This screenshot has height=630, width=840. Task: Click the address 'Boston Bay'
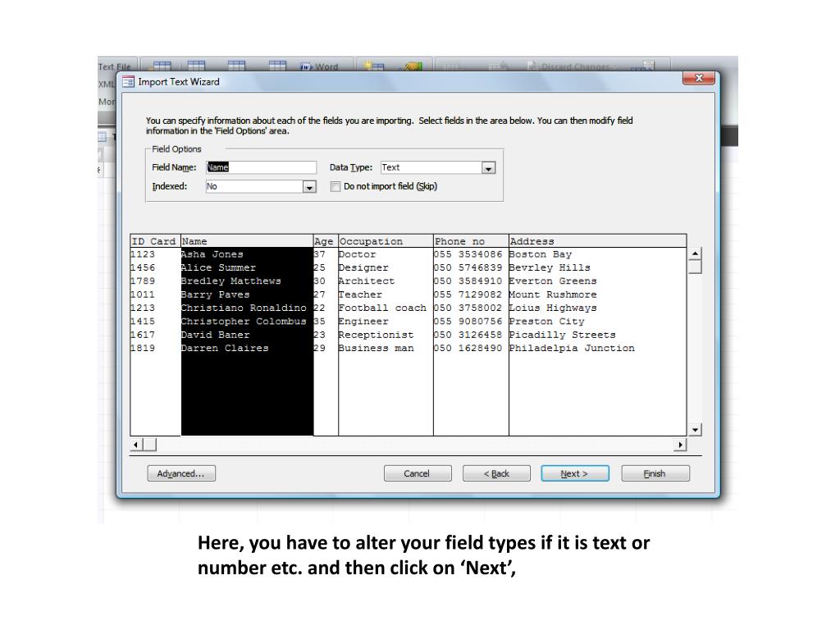(541, 254)
